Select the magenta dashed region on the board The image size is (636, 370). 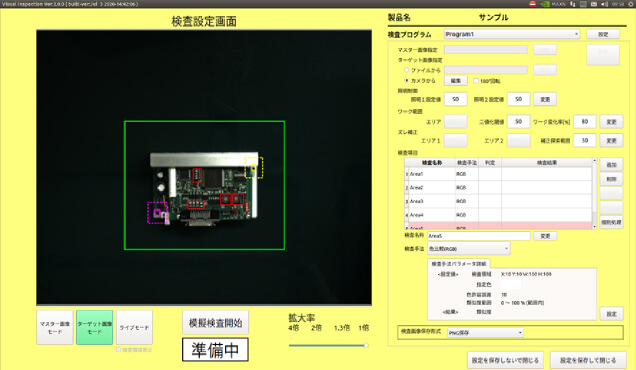coord(157,213)
